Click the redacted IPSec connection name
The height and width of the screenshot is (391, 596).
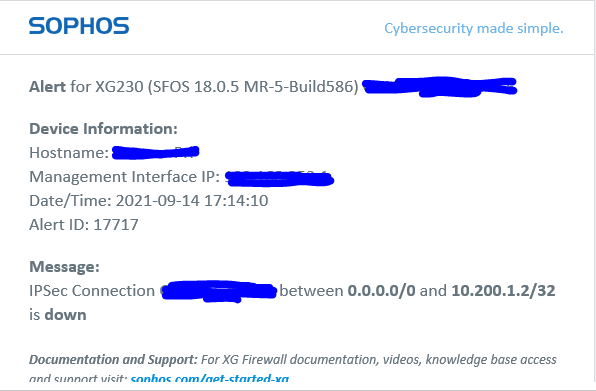click(219, 291)
